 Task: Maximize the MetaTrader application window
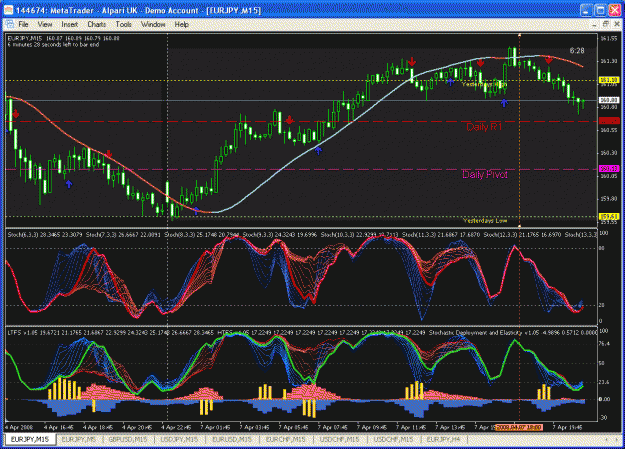coord(600,10)
